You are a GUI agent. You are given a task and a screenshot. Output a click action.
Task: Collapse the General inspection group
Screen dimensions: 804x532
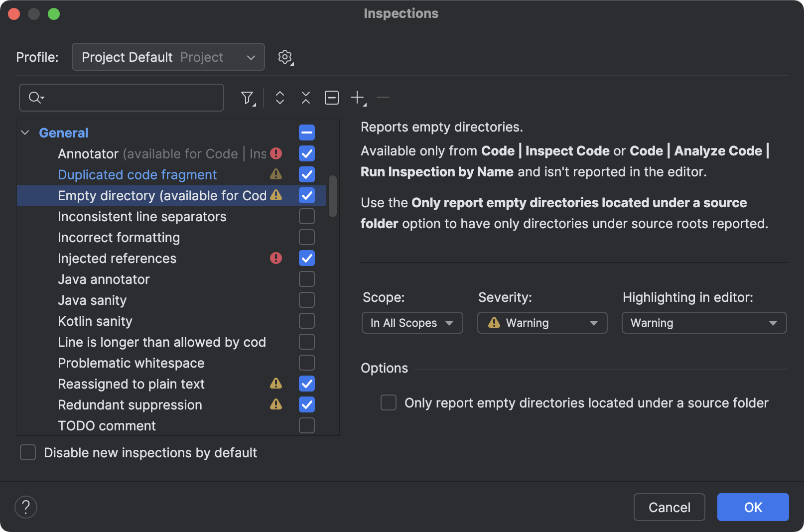(x=24, y=133)
